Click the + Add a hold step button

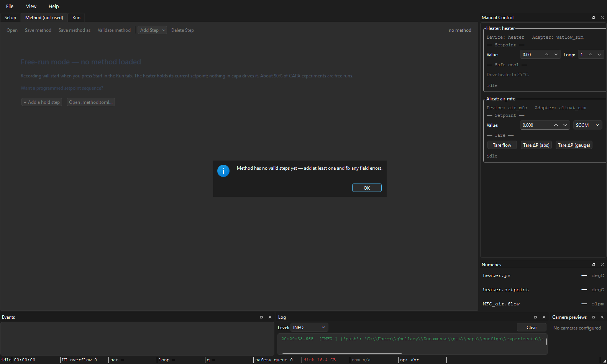42,102
